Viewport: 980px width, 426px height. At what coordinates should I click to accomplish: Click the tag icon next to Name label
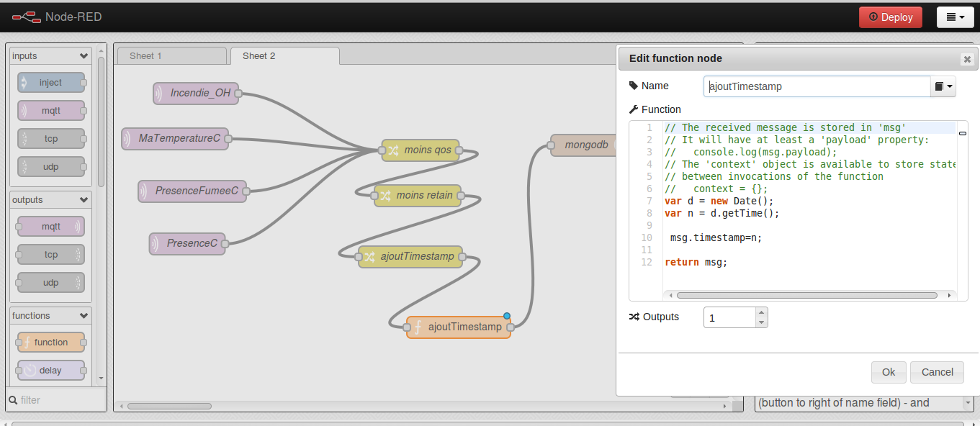[x=634, y=86]
